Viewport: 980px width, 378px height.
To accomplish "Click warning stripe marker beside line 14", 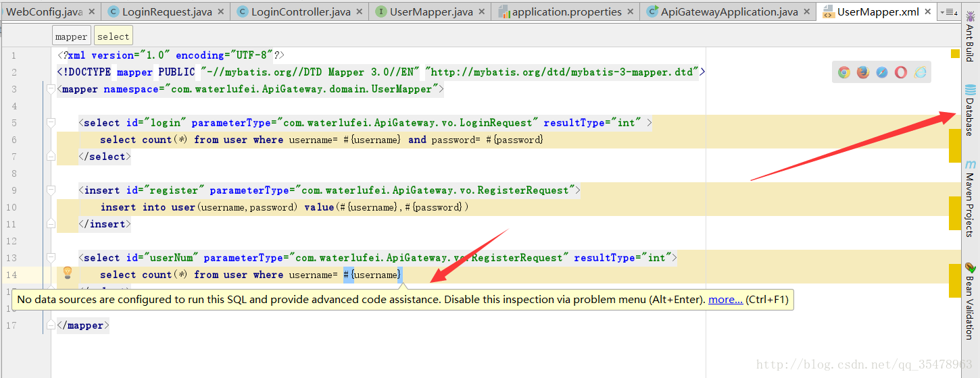I will click(955, 281).
